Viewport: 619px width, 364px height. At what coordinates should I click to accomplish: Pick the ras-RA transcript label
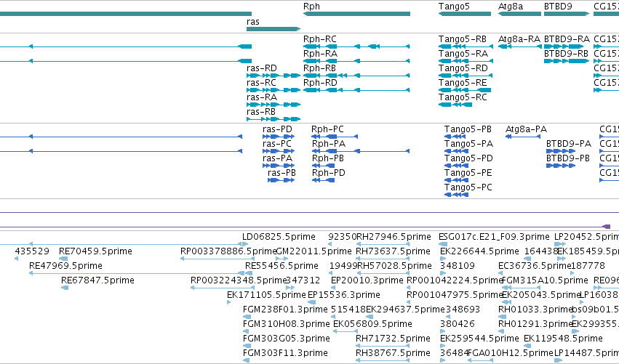click(262, 97)
